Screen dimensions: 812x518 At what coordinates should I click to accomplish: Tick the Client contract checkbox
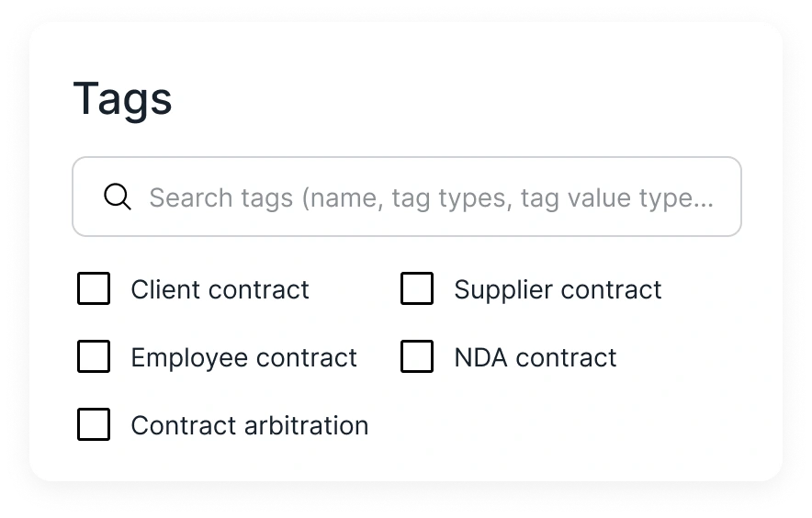coord(94,288)
